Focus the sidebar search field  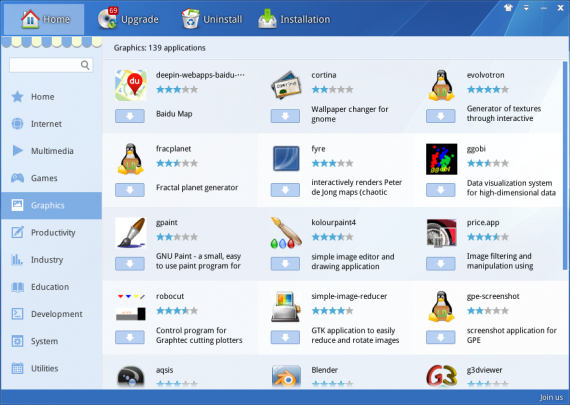[x=51, y=65]
